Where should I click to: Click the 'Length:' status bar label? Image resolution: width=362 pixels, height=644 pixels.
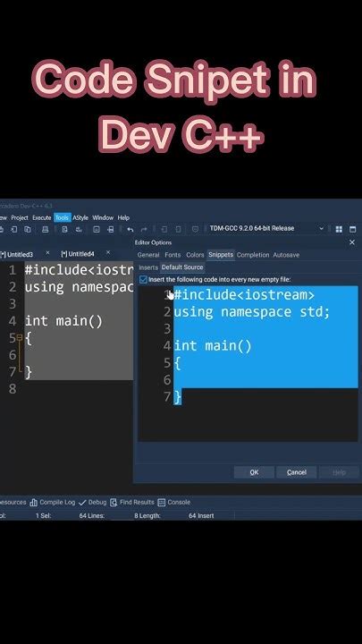(150, 515)
